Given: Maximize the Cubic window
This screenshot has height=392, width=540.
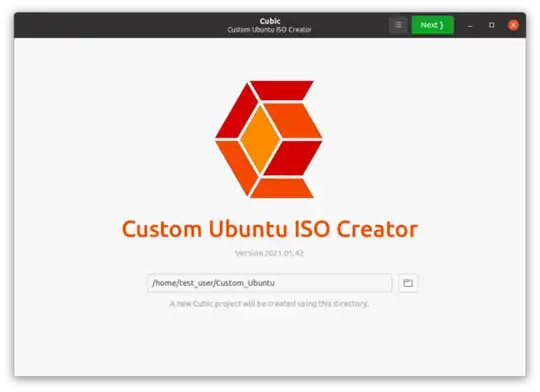Looking at the screenshot, I should pyautogui.click(x=491, y=25).
